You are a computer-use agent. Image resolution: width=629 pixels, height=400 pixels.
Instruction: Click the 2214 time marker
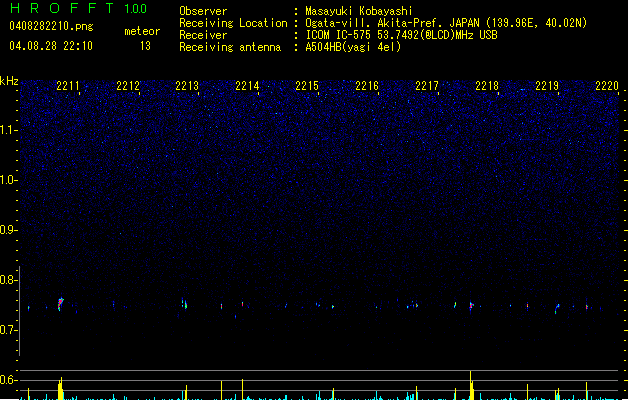point(247,86)
